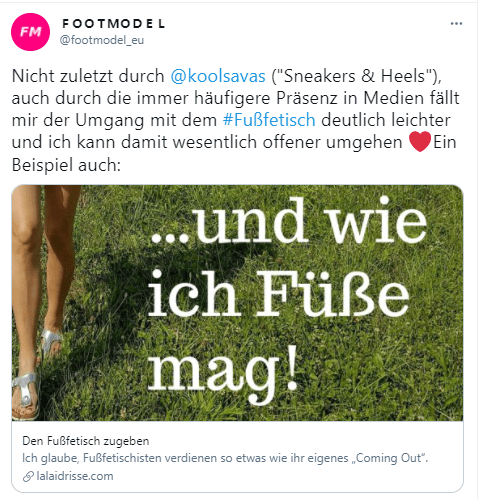Viewport: 485px width, 499px height.
Task: Visit the @koolsavas mention
Action: (218, 76)
